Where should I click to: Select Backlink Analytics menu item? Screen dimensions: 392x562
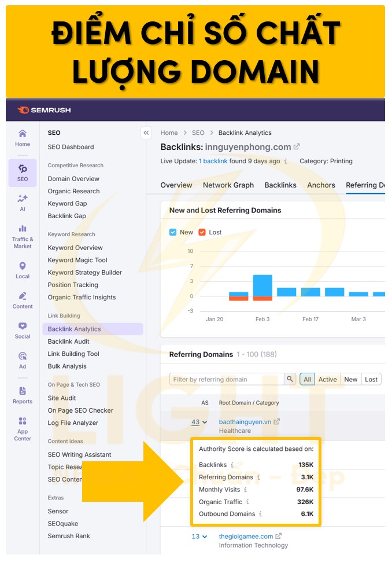tap(93, 329)
